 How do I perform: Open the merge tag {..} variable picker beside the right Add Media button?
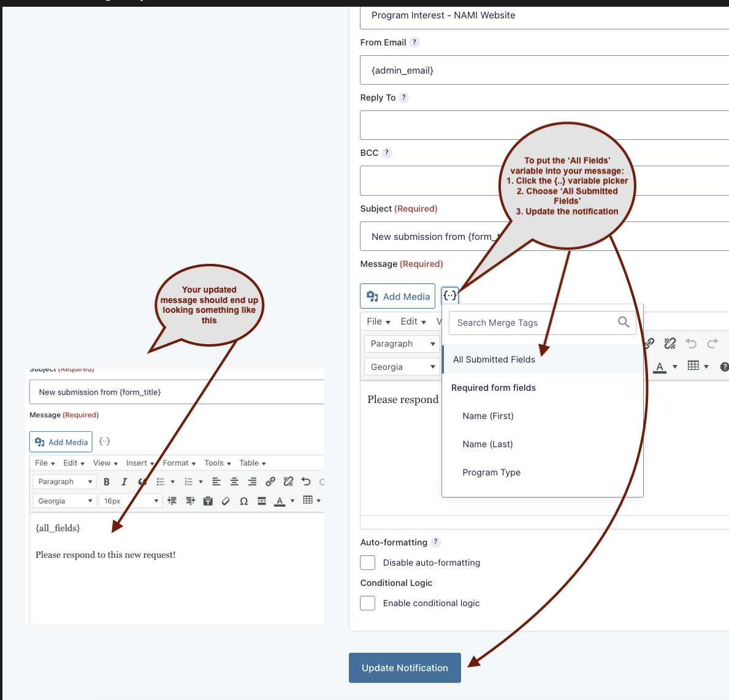click(449, 295)
